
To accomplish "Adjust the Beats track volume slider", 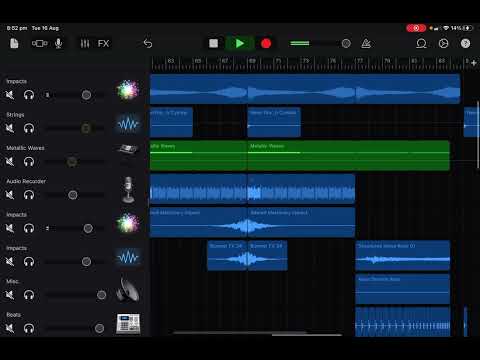I will click(x=99, y=328).
